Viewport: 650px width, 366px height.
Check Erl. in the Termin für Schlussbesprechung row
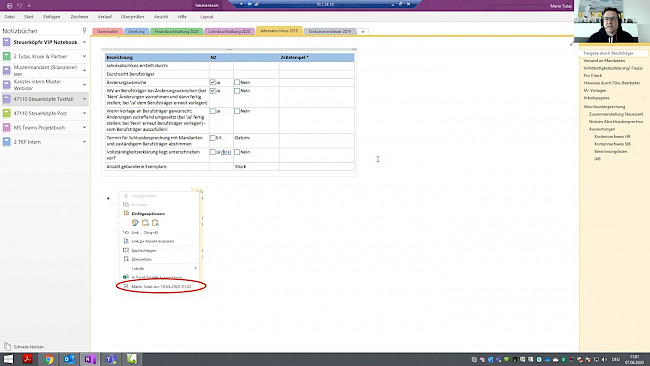pyautogui.click(x=213, y=138)
